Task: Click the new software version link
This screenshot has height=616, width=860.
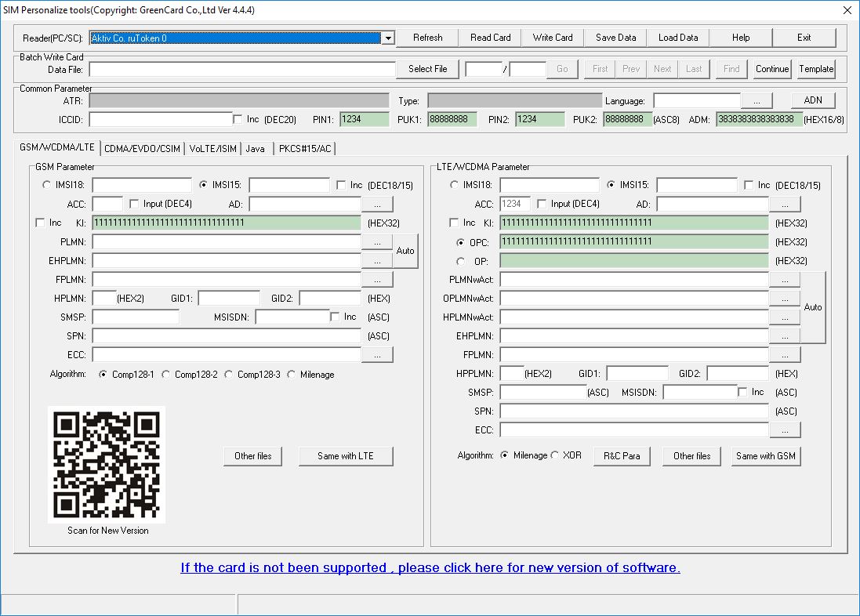Action: [430, 567]
